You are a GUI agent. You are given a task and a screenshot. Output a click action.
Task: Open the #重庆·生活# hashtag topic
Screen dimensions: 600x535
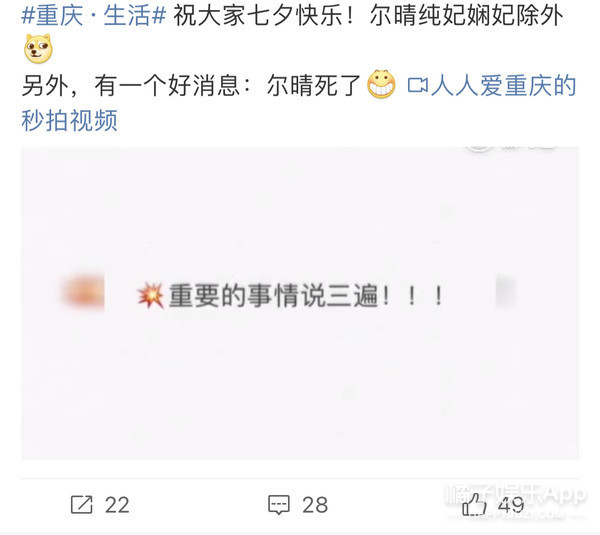coord(94,16)
